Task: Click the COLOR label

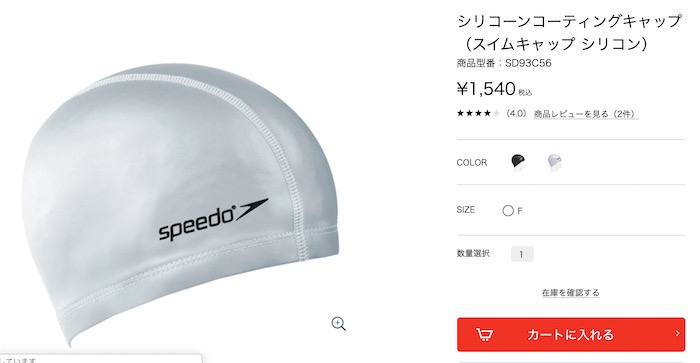Action: pyautogui.click(x=472, y=163)
